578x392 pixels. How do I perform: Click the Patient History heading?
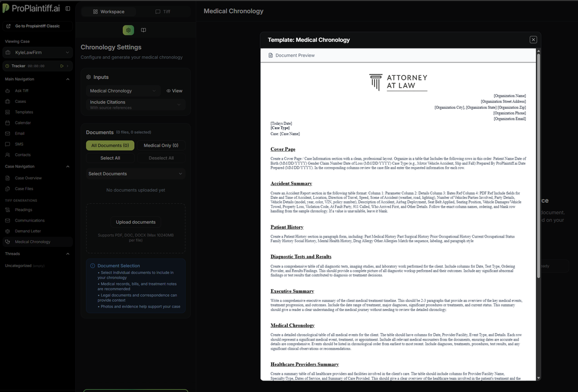pos(287,227)
